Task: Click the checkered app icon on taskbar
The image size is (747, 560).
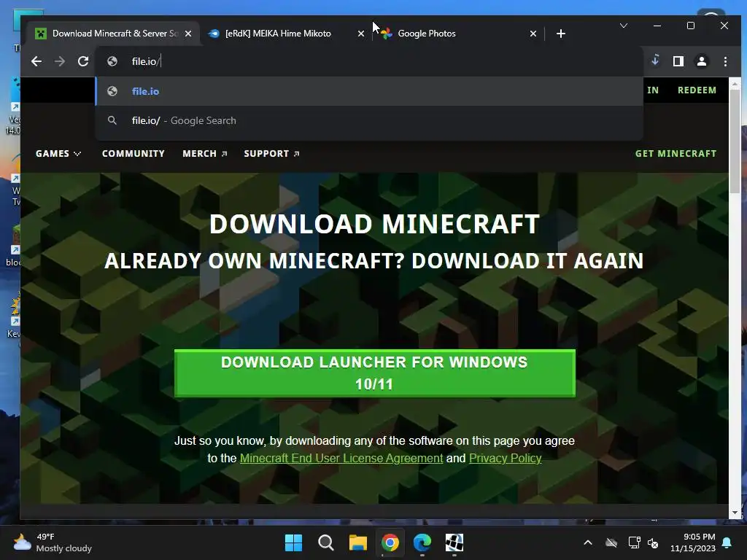Action: tap(454, 542)
